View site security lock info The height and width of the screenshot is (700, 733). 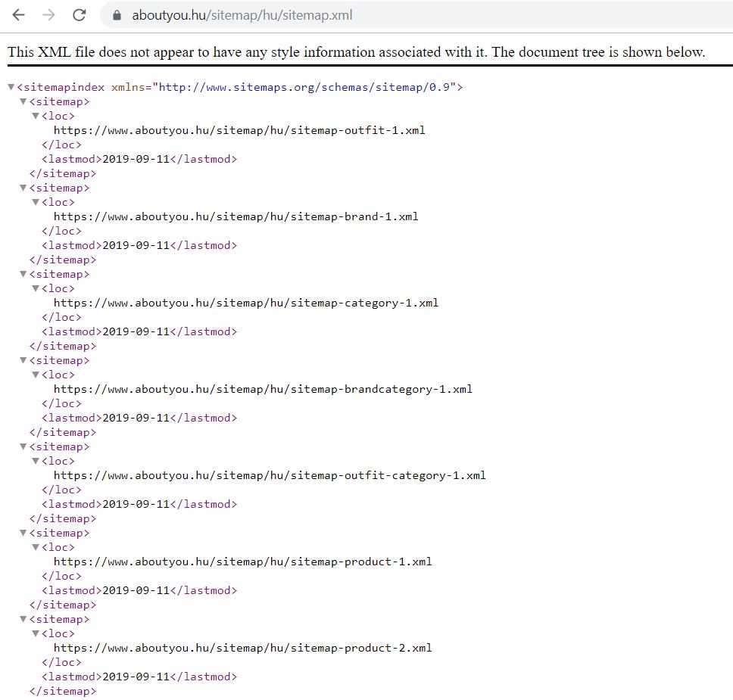pyautogui.click(x=117, y=15)
